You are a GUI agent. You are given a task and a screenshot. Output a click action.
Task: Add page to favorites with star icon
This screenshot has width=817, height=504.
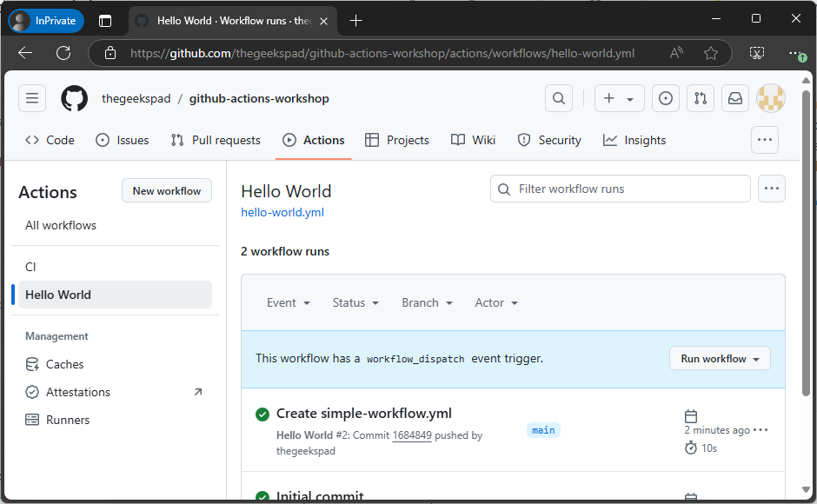click(711, 53)
